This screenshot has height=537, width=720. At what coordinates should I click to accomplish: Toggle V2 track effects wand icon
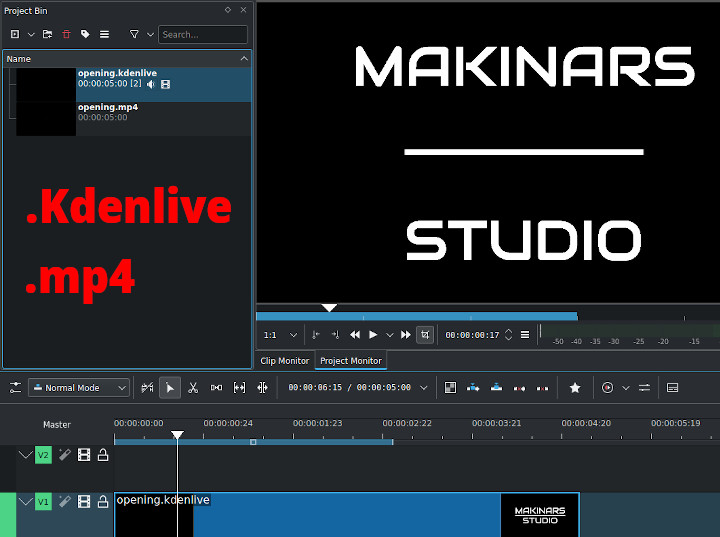point(65,455)
